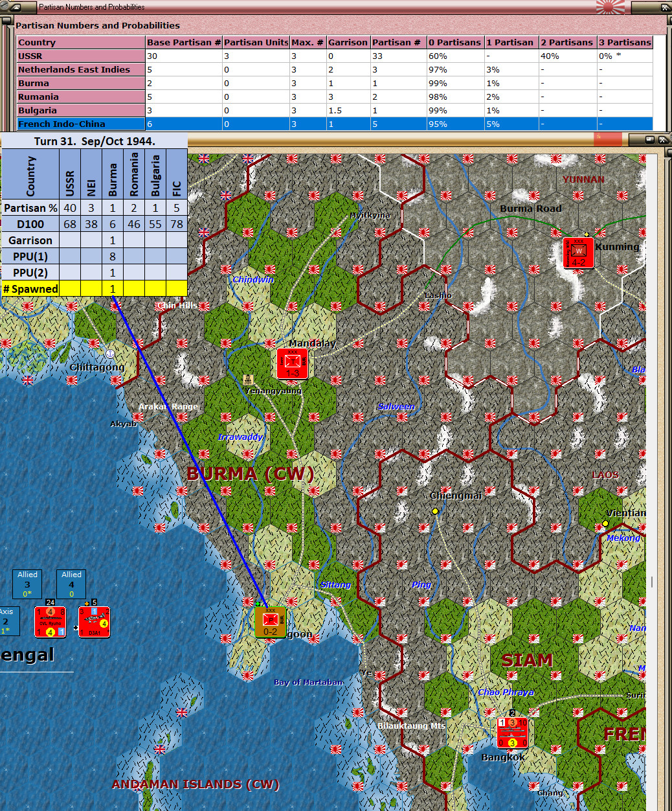Select the French Indo-China row
This screenshot has height=811, width=672.
tap(335, 124)
